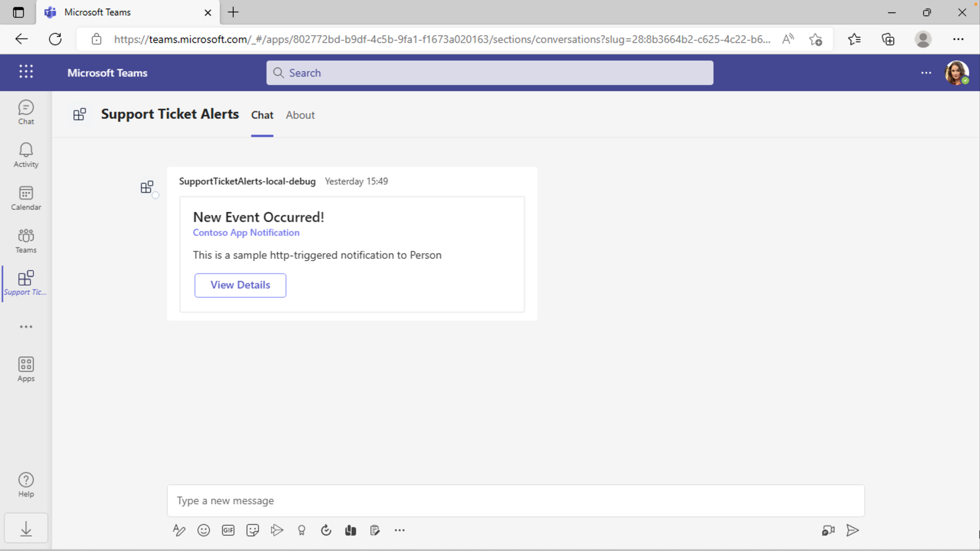The height and width of the screenshot is (551, 980).
Task: Click Contoso App Notification link
Action: click(x=247, y=232)
